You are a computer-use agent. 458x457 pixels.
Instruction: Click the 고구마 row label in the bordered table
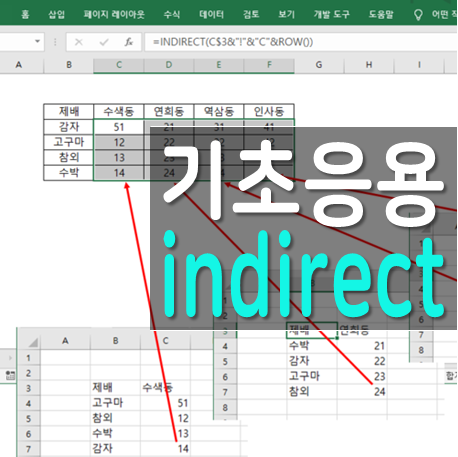point(69,142)
